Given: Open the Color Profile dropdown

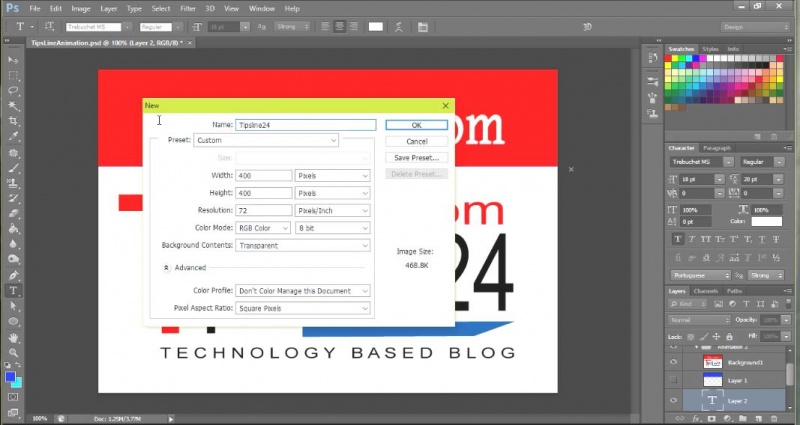Looking at the screenshot, I should (x=303, y=291).
